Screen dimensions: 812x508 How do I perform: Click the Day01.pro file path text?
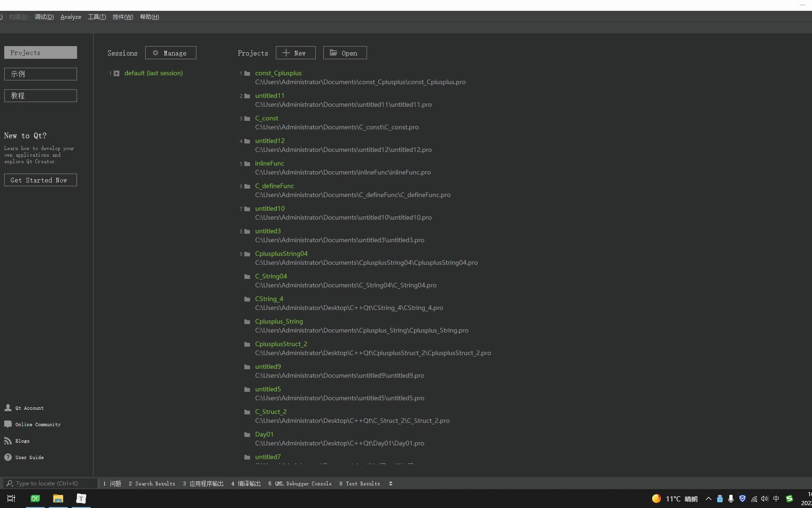(340, 443)
